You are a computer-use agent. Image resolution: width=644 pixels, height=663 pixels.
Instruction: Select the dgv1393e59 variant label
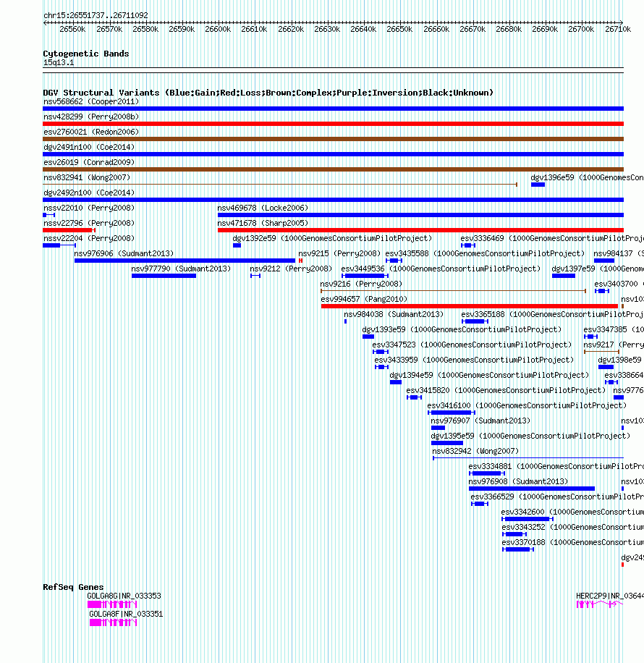462,330
